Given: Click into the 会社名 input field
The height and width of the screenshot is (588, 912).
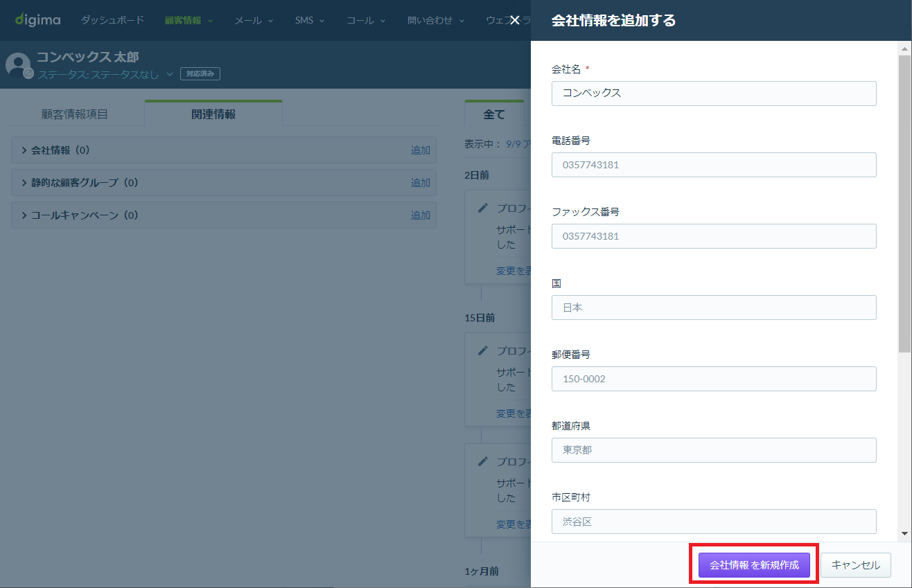Looking at the screenshot, I should click(x=714, y=93).
